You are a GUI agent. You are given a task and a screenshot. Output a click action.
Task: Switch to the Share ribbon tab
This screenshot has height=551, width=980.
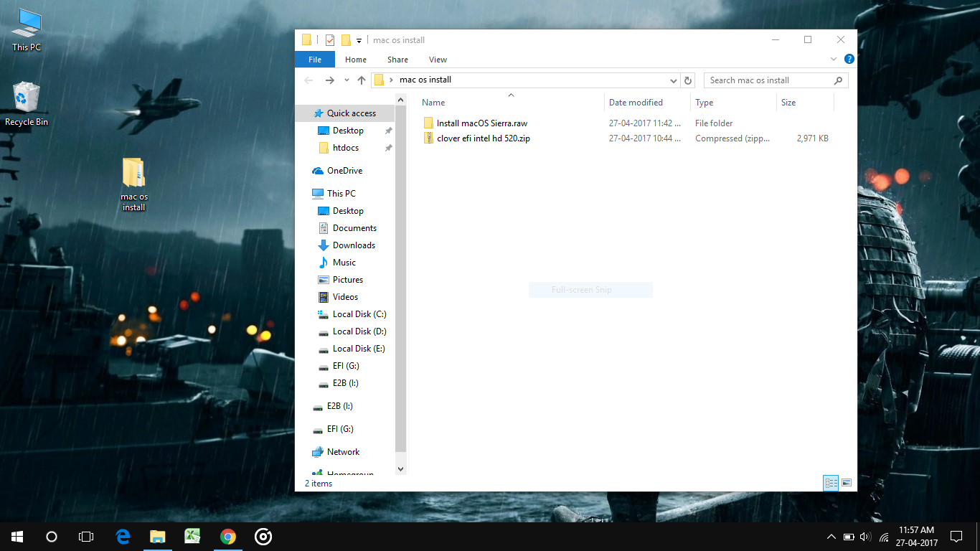pyautogui.click(x=397, y=60)
